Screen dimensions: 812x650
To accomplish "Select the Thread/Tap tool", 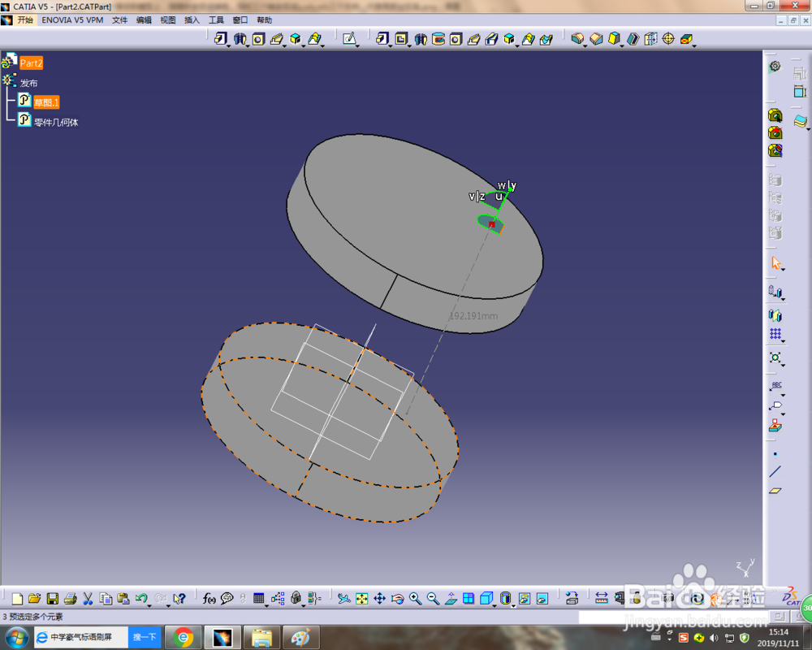I will pos(668,39).
